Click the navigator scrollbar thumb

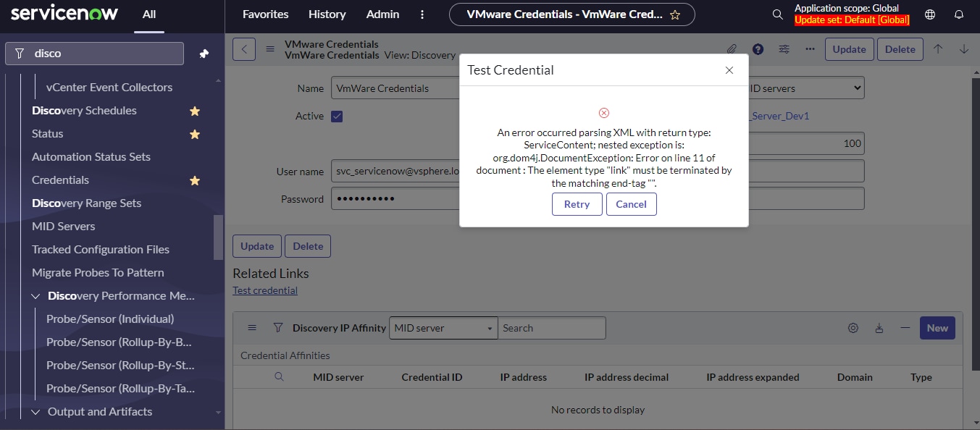pos(218,237)
